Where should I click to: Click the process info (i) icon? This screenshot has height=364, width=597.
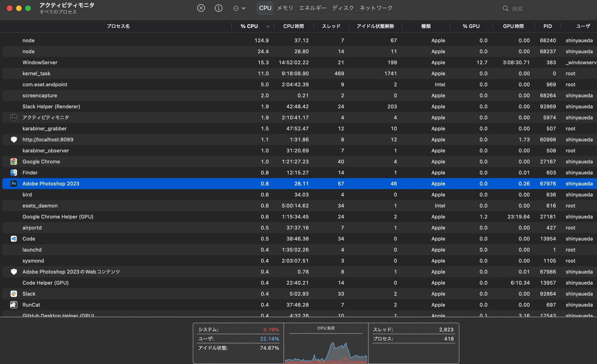(x=219, y=8)
